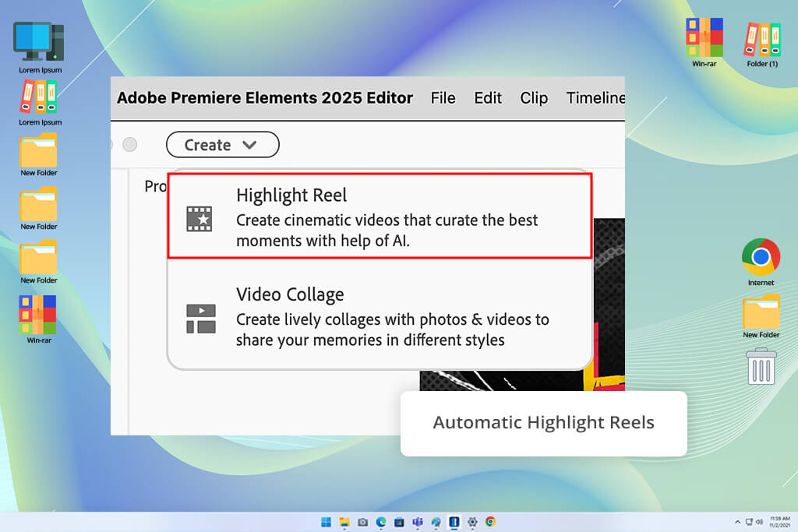Open network status in system tray
This screenshot has width=798, height=532.
[x=749, y=522]
